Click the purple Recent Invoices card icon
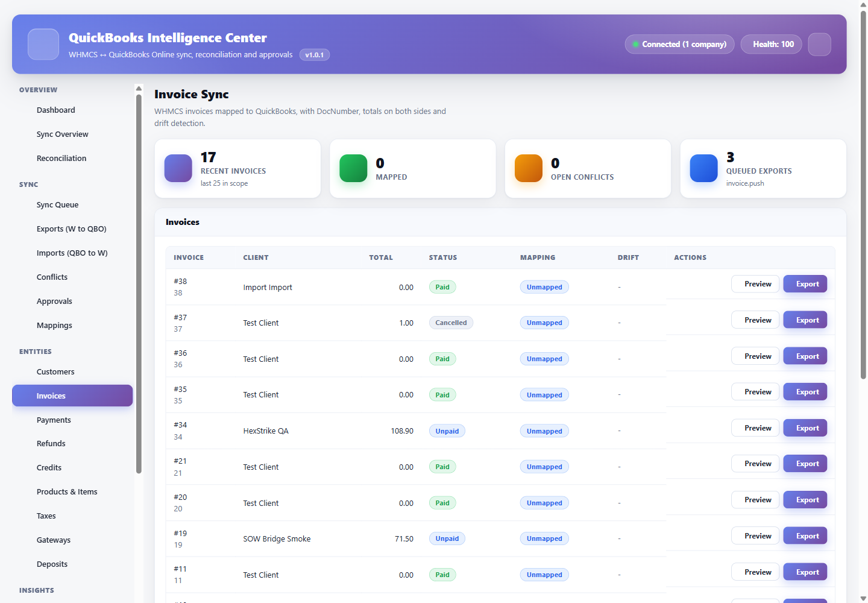 [x=178, y=168]
